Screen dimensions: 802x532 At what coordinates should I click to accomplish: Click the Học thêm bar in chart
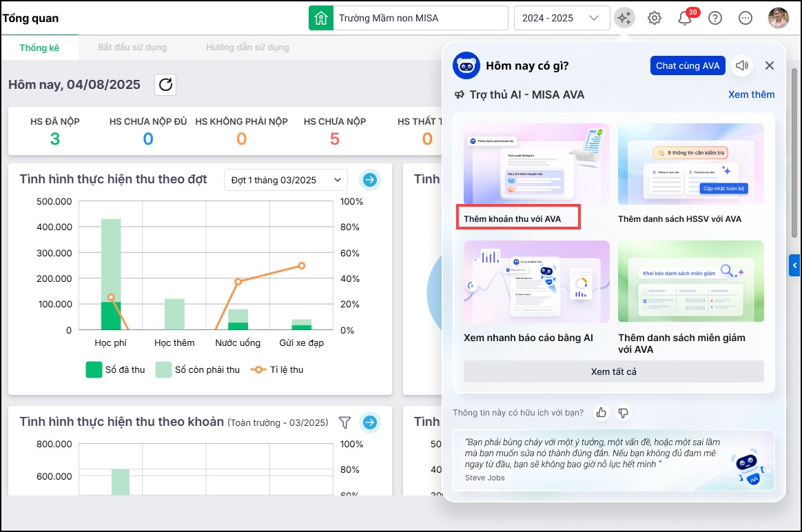click(174, 314)
